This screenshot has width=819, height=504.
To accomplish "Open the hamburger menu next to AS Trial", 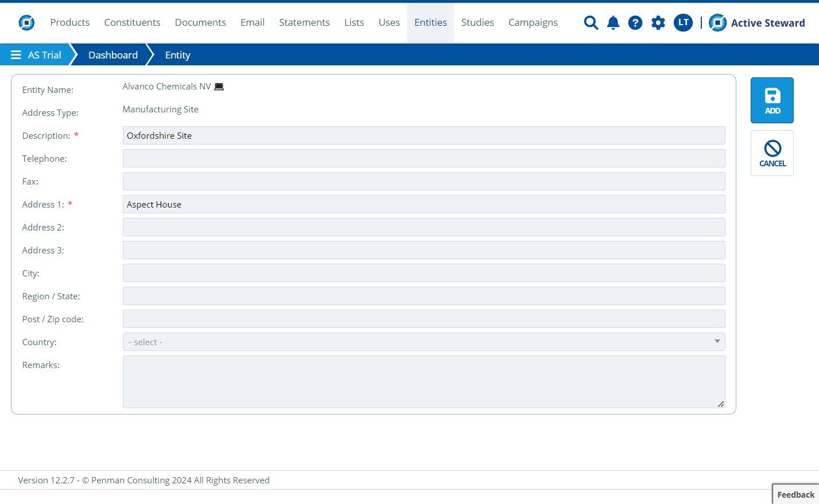I will (x=16, y=55).
